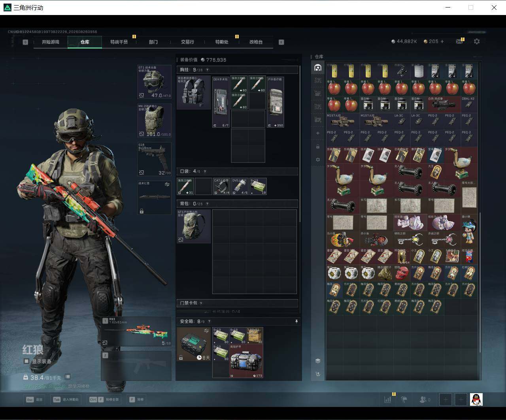Open the 交易行 tab
This screenshot has width=506, height=420.
[187, 42]
